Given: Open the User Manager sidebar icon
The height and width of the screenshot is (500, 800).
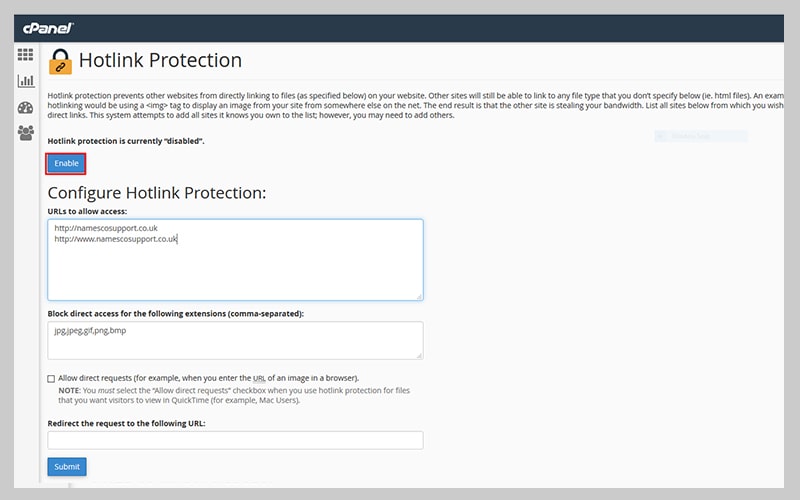Looking at the screenshot, I should tap(26, 133).
